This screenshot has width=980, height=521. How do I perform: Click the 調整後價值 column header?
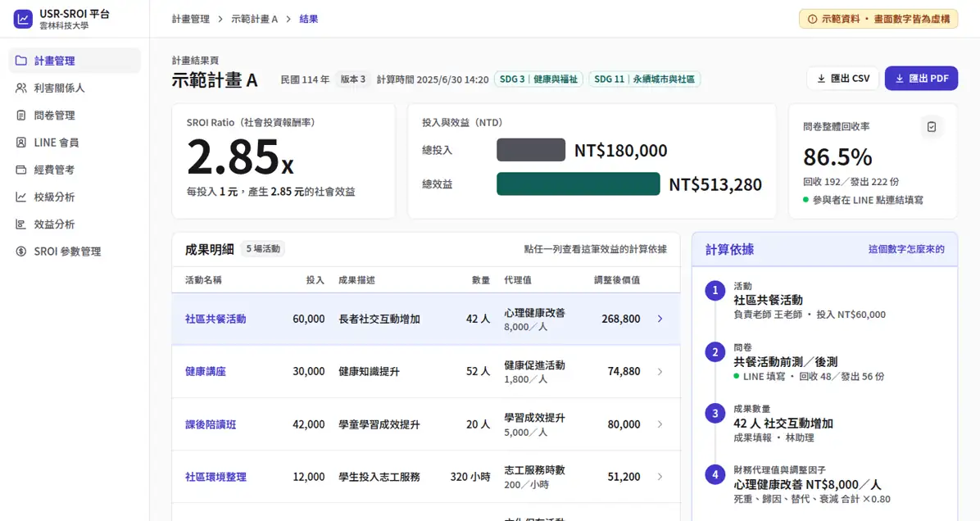(617, 280)
